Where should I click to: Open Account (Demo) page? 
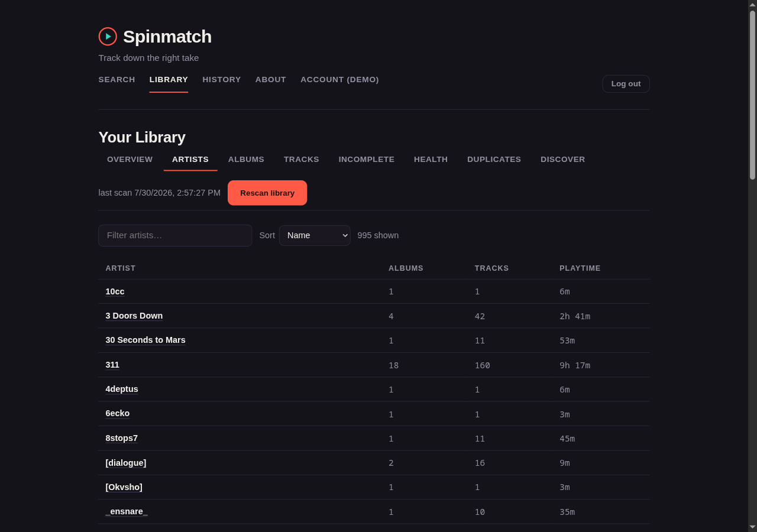pos(339,79)
